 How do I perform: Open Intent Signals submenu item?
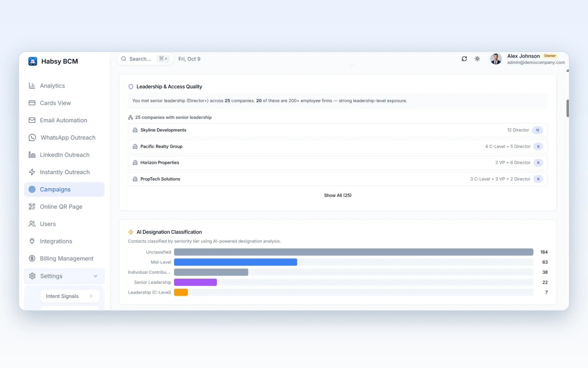pyautogui.click(x=70, y=296)
